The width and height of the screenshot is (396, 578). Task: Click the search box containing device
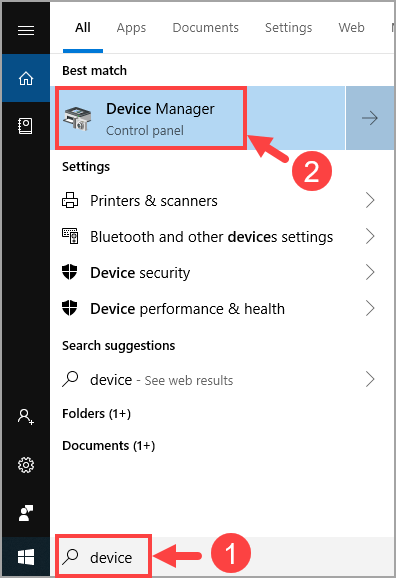(103, 557)
